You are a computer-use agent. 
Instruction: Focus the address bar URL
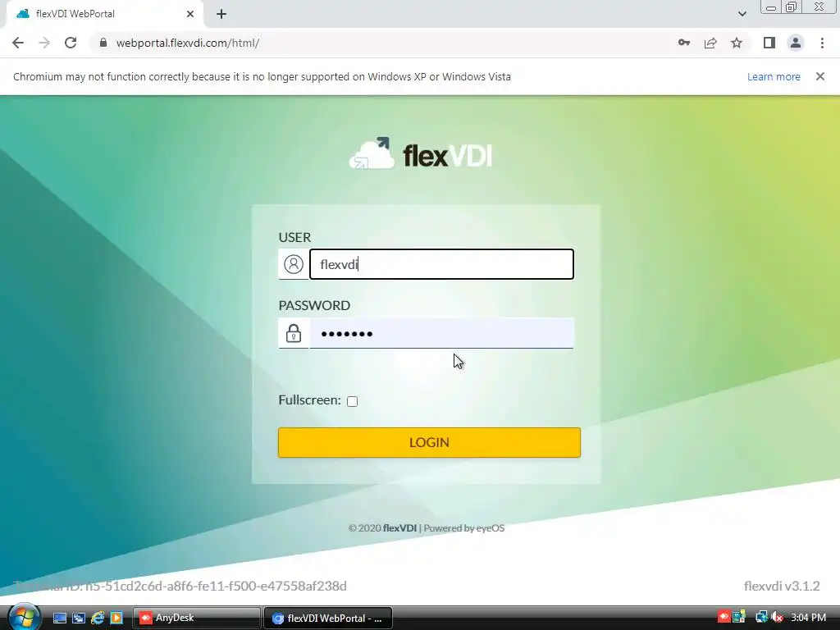(x=188, y=43)
